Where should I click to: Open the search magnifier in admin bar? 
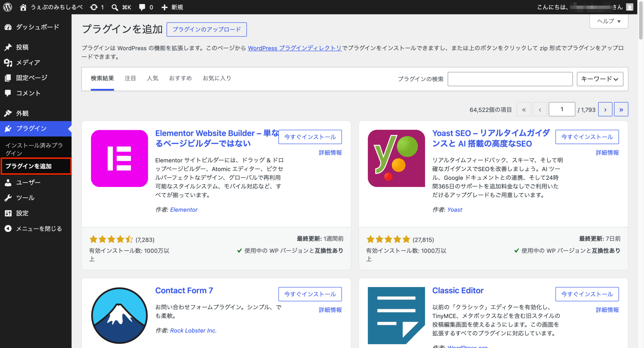tap(115, 7)
